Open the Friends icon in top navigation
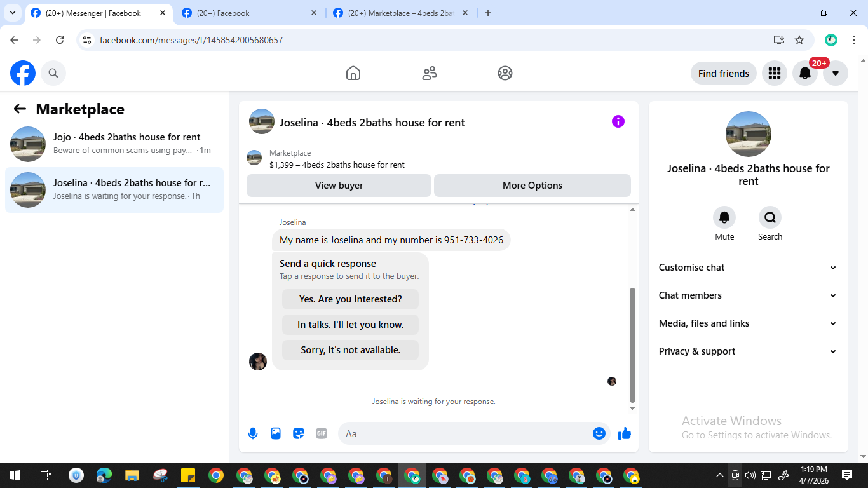This screenshot has height=488, width=868. 430,73
